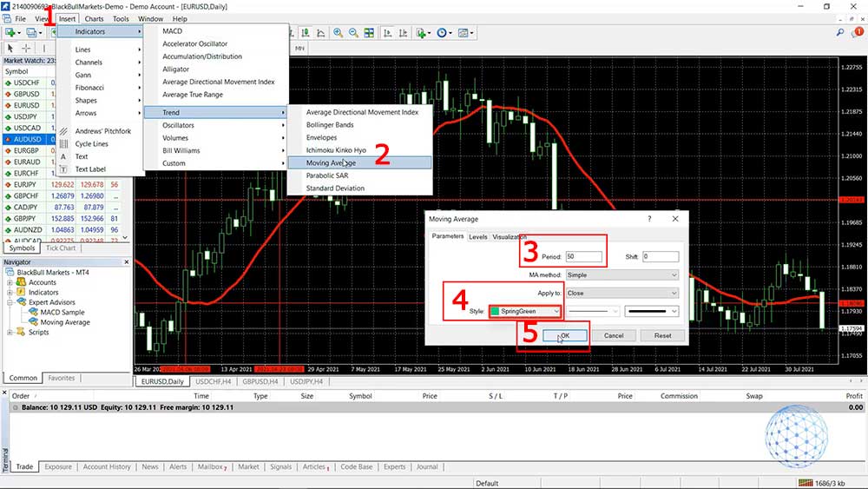
Task: Open the Templates toolbar icon
Action: (x=465, y=33)
